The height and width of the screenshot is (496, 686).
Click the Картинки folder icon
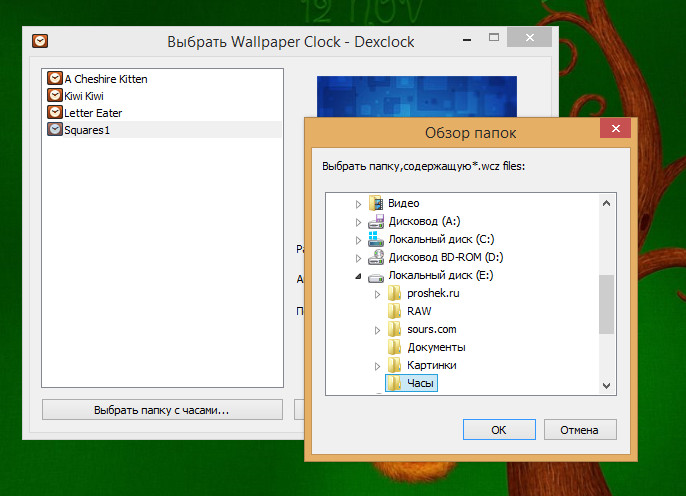[394, 365]
